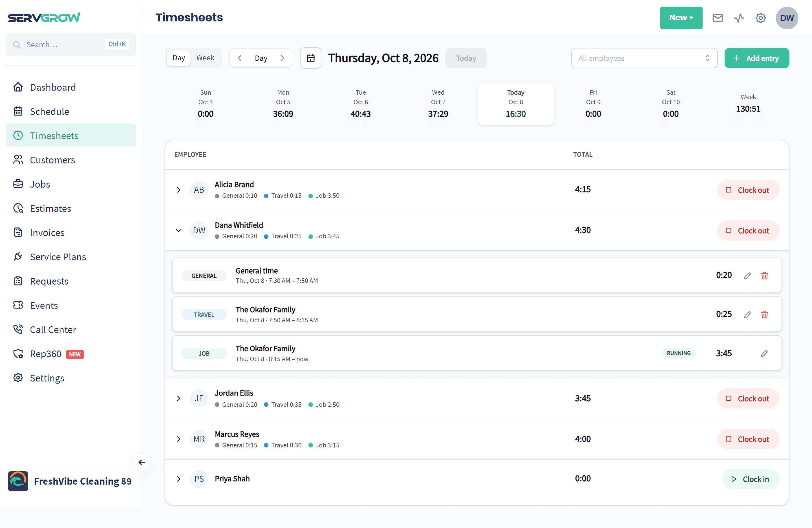This screenshot has height=528, width=812.
Task: Open the activity pulse icon
Action: 739,18
